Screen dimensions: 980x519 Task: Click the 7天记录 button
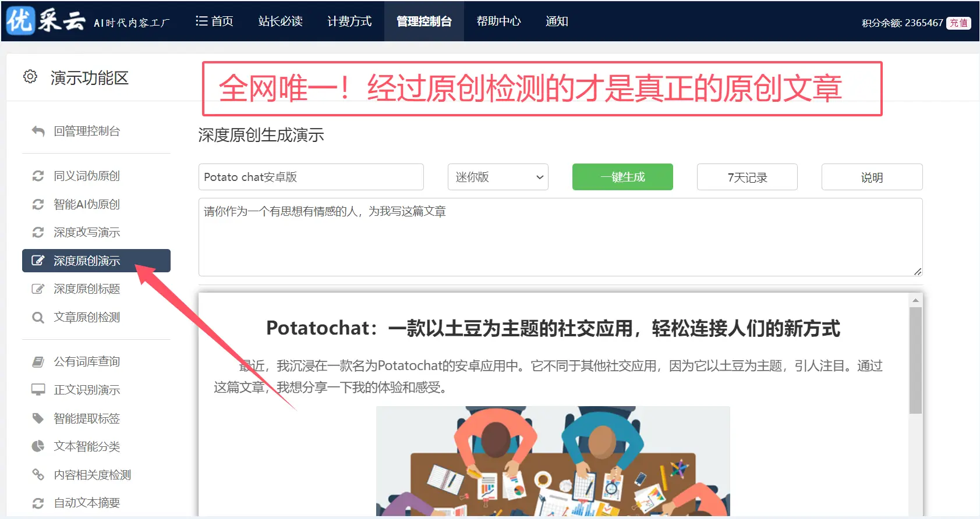click(x=747, y=177)
